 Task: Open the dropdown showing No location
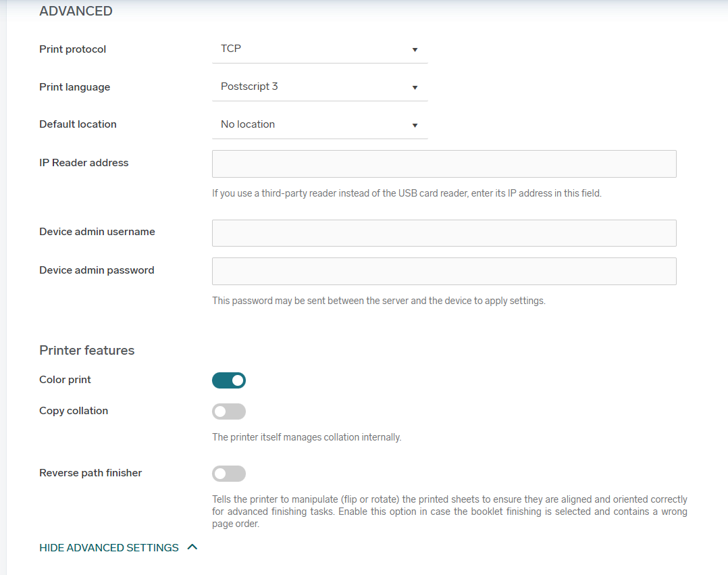coord(319,125)
